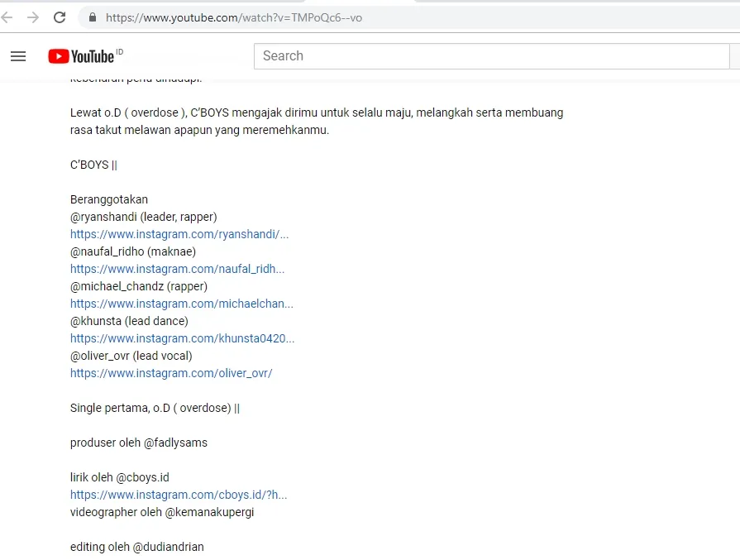Viewport: 740px width, 560px height.
Task: Click the text 'editing oleh @dudiandrian'
Action: coord(137,548)
